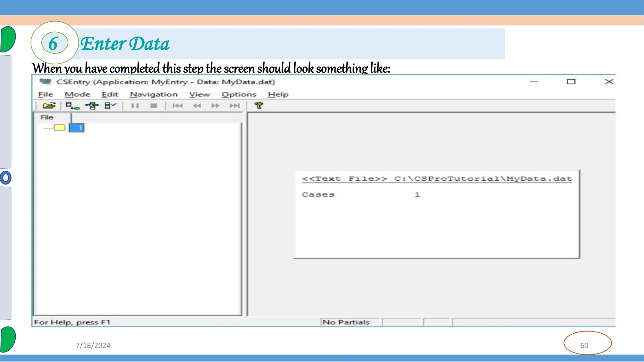Click the yellow case icon in tree

coord(59,128)
